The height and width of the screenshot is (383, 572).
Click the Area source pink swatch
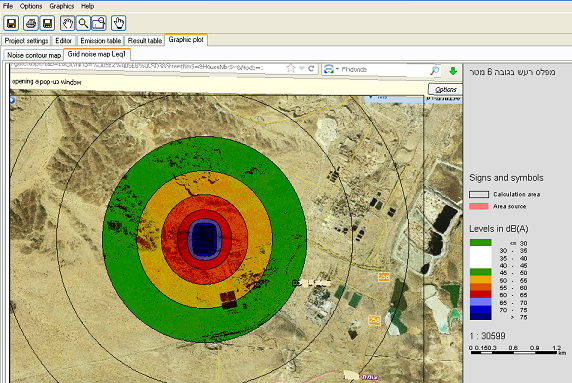point(479,206)
